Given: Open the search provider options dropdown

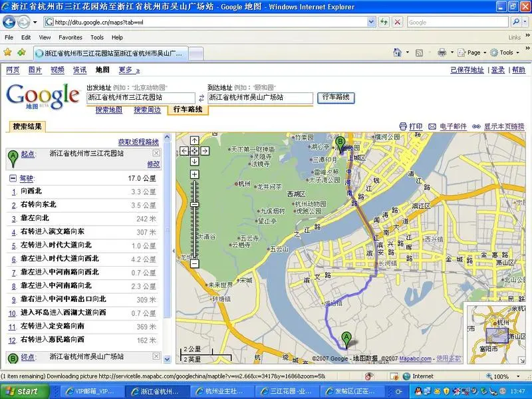Looking at the screenshot, I should (525, 23).
